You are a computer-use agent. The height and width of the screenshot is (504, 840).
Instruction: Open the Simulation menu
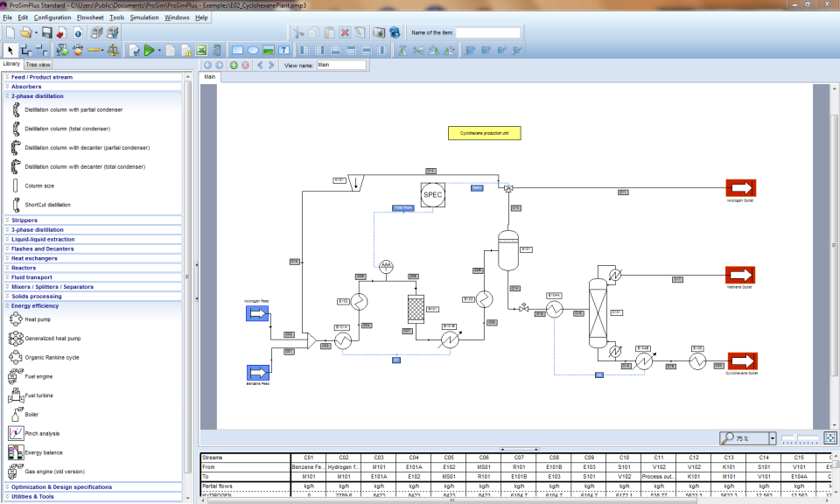pyautogui.click(x=144, y=17)
